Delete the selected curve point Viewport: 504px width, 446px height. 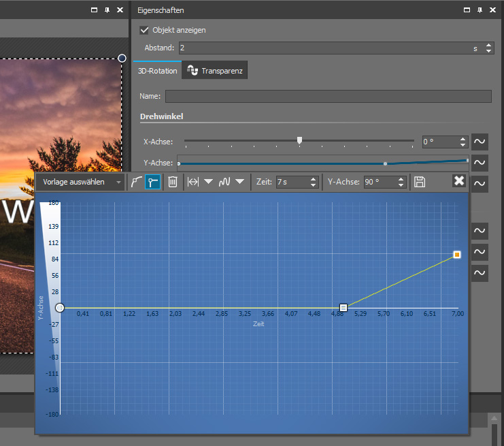173,182
